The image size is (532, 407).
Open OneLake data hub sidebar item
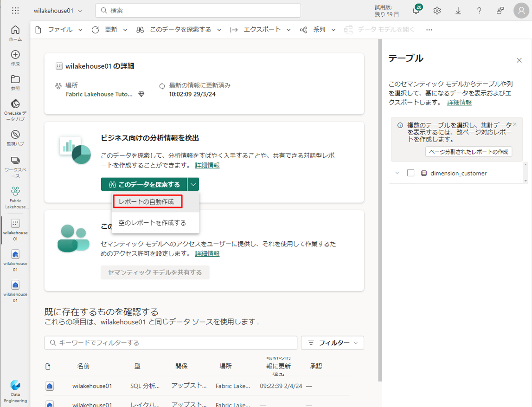coord(15,110)
